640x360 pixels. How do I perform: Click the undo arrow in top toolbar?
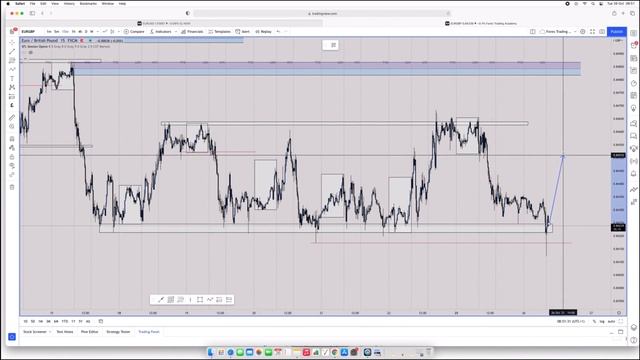pos(278,31)
